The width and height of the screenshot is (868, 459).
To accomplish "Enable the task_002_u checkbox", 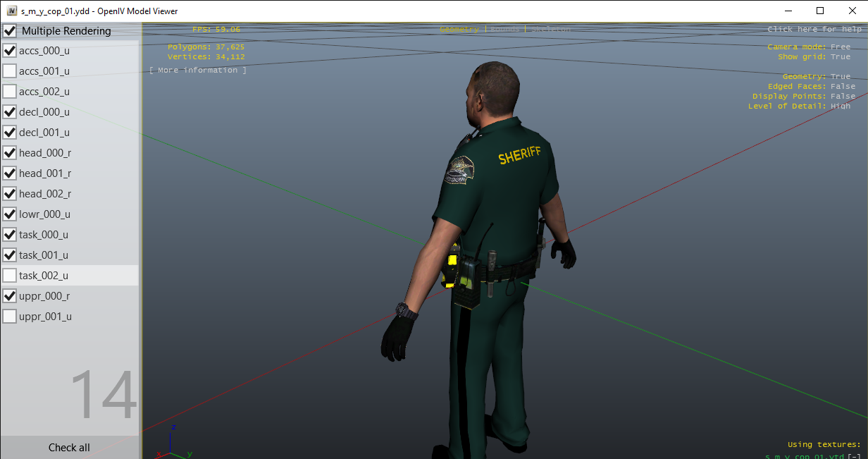I will tap(10, 276).
